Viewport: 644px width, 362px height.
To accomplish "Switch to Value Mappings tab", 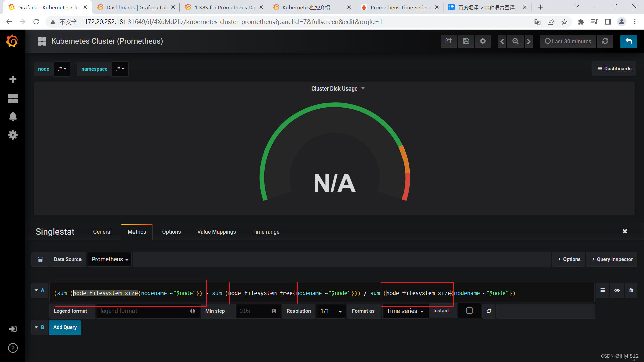I will (216, 232).
